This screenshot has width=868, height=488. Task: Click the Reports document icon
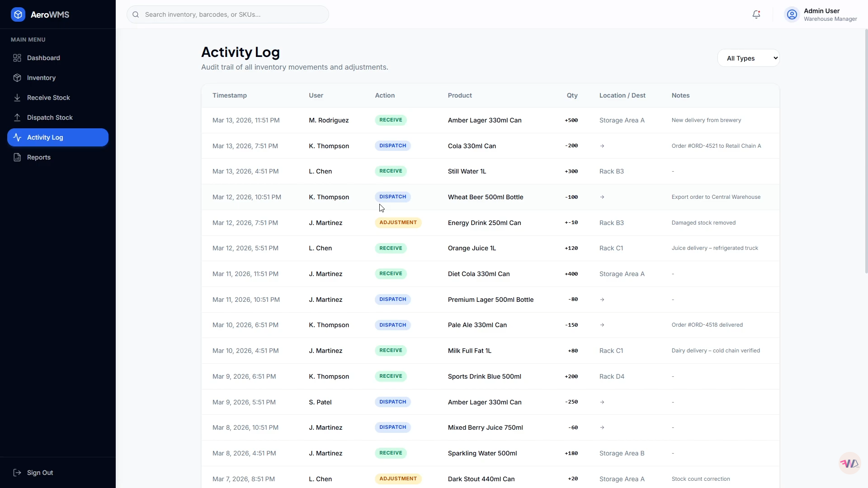point(17,157)
